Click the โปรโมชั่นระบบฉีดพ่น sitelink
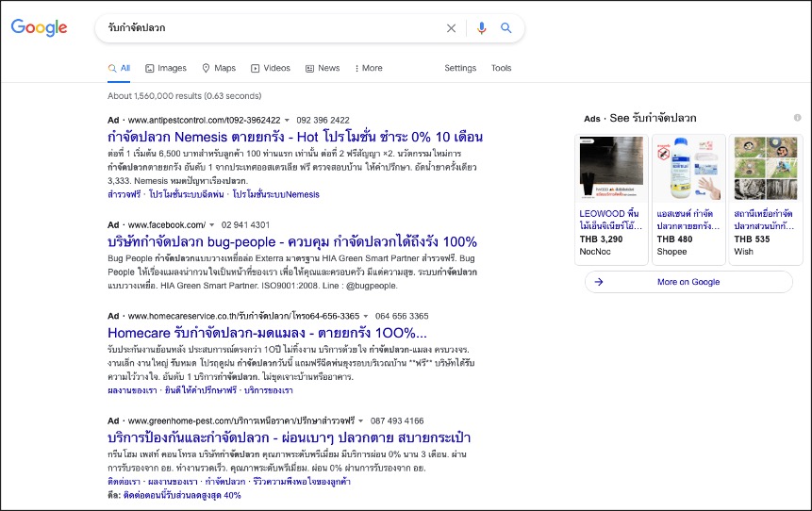812x511 pixels. click(187, 194)
